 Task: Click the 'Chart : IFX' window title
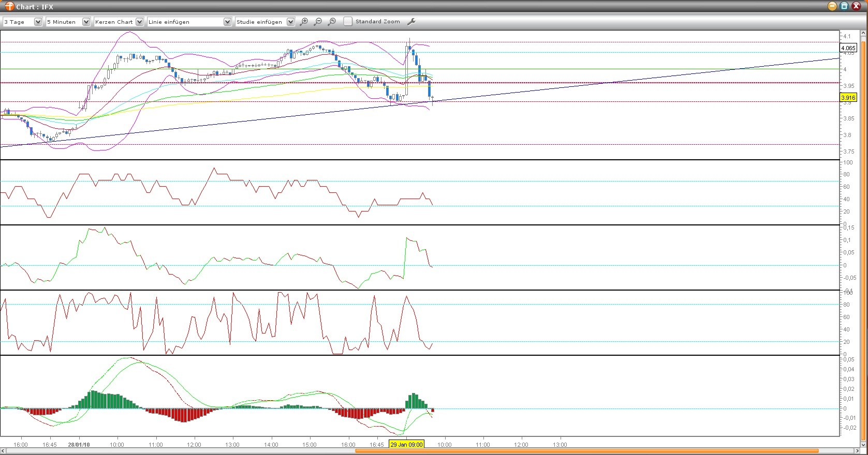[x=35, y=7]
